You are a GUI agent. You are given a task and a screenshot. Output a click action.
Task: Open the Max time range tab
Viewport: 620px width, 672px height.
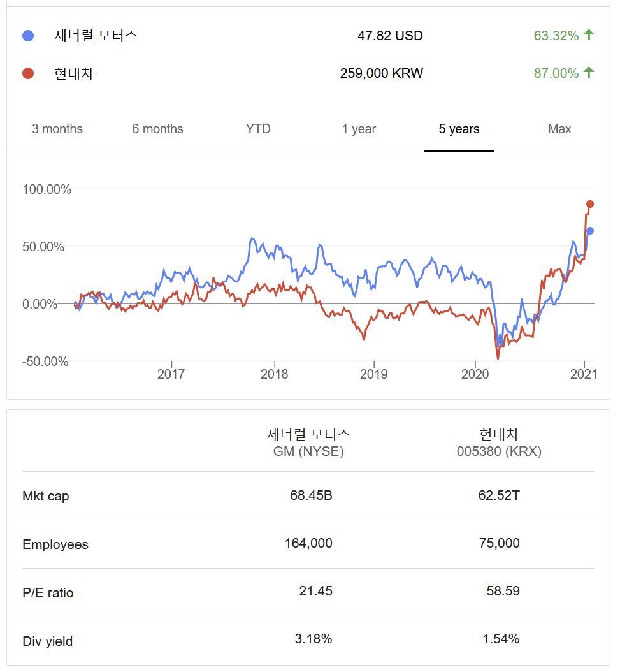tap(559, 129)
